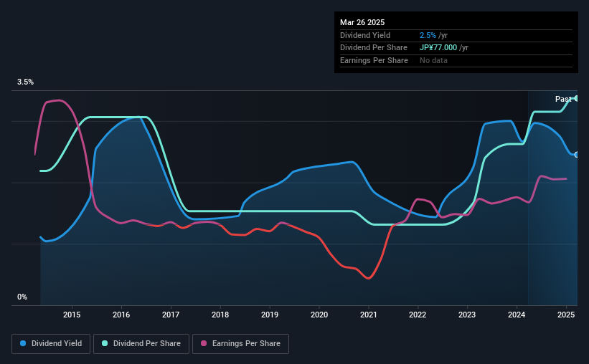The height and width of the screenshot is (364, 589).
Task: Click the 2015 x-axis label
Action: [72, 315]
